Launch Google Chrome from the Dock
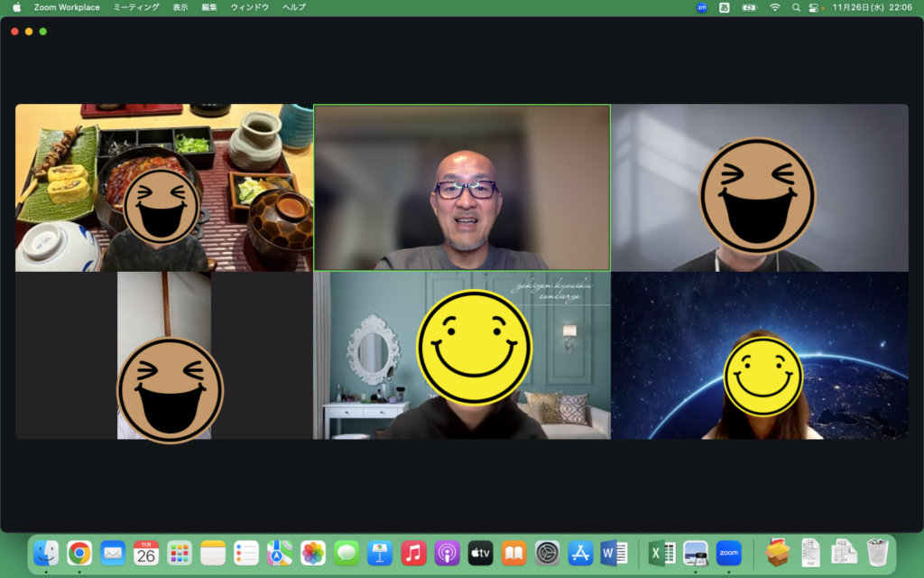The width and height of the screenshot is (924, 578). coord(79,553)
